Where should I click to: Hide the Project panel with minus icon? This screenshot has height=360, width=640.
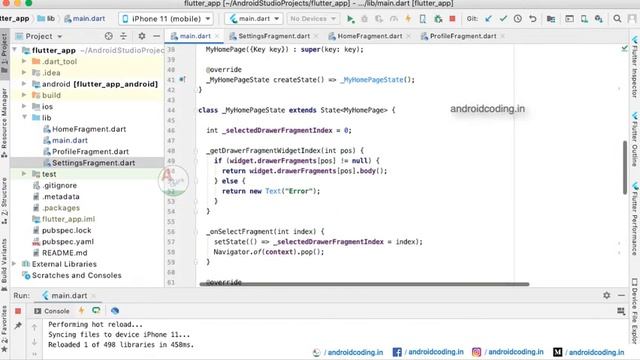coord(156,36)
